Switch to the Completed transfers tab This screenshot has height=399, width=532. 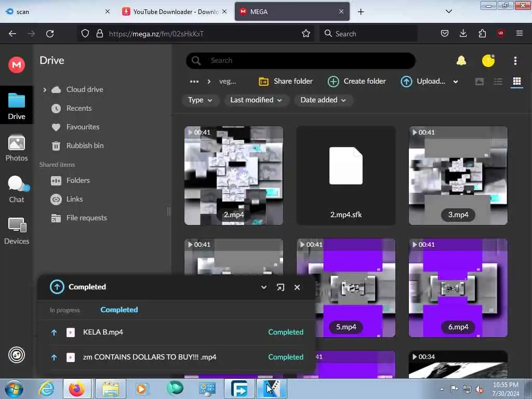click(x=119, y=310)
